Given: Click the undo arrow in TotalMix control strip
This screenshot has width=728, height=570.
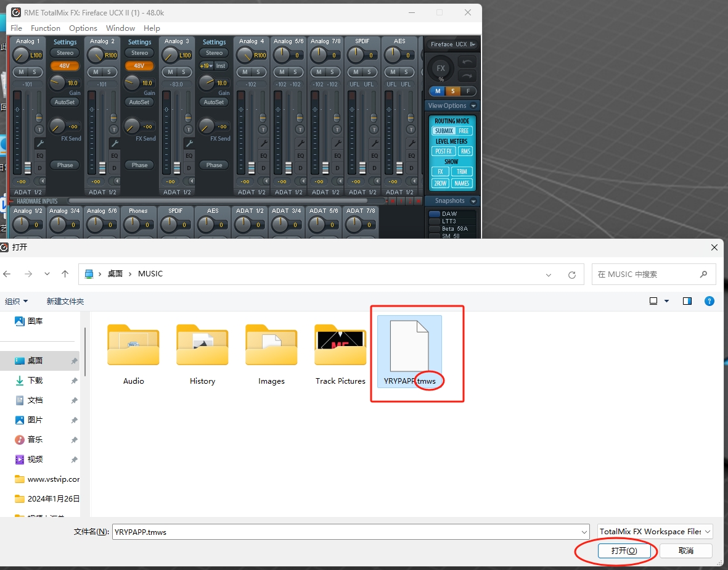Looking at the screenshot, I should click(467, 61).
